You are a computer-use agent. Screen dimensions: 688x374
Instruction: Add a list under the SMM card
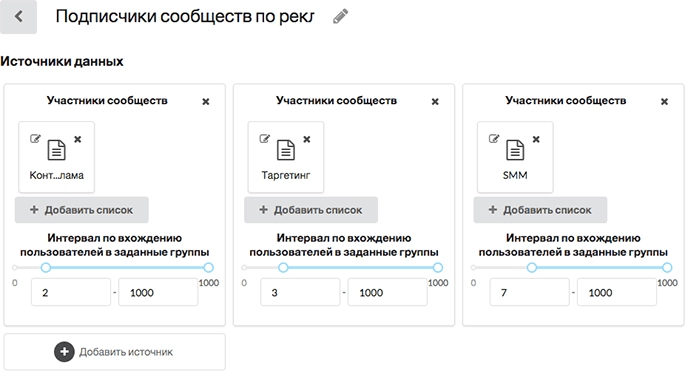(540, 210)
